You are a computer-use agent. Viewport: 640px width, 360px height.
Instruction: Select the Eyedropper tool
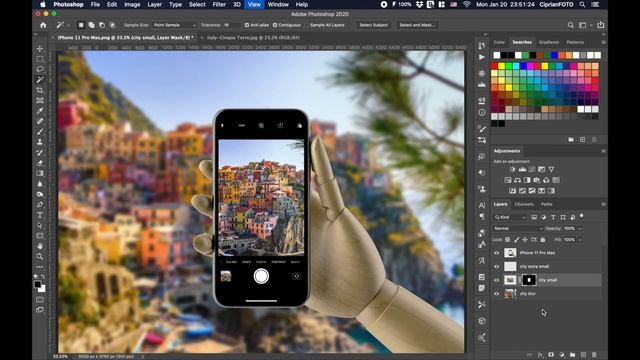pyautogui.click(x=40, y=111)
